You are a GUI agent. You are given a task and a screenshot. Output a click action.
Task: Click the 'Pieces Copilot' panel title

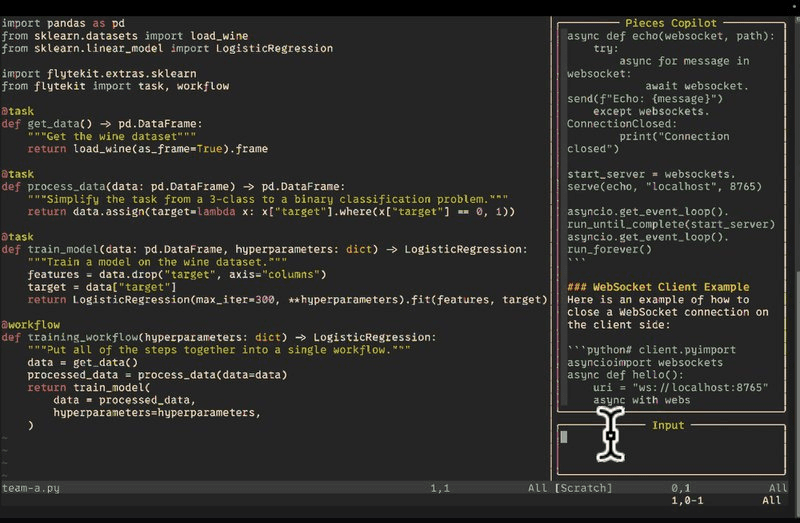tap(671, 23)
